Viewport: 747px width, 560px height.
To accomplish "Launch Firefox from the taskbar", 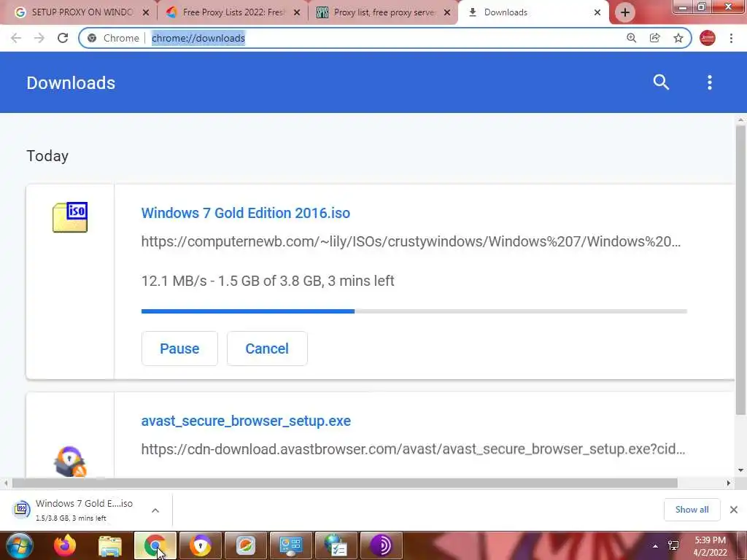I will coord(65,545).
